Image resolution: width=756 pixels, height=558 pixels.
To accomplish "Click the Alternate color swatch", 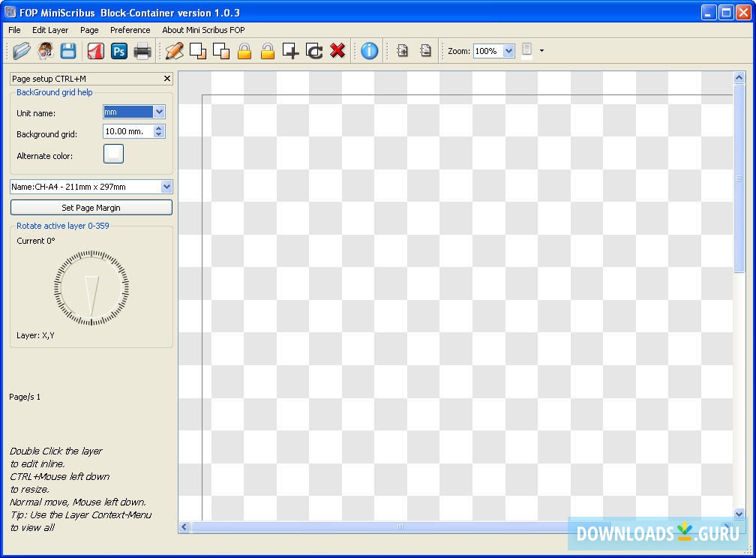I will 113,154.
